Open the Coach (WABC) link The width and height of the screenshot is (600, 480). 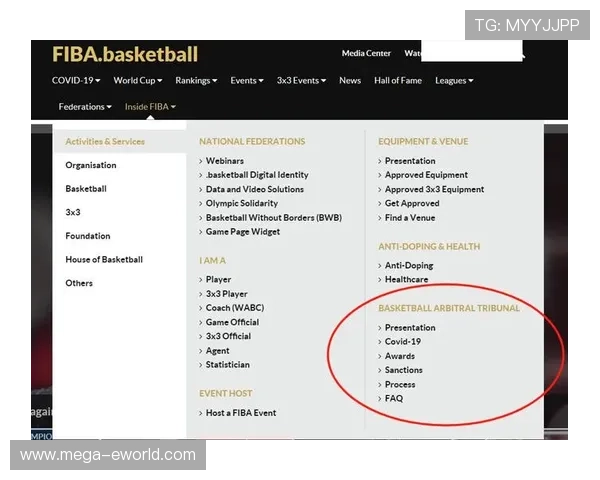point(235,308)
